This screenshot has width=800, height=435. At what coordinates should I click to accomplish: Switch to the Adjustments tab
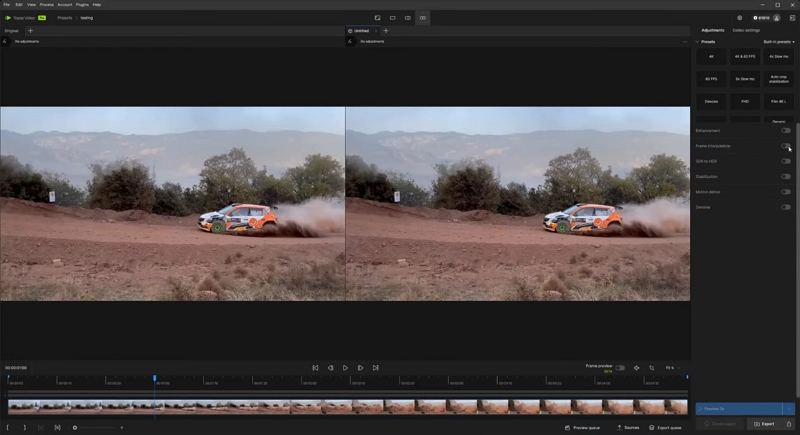713,30
